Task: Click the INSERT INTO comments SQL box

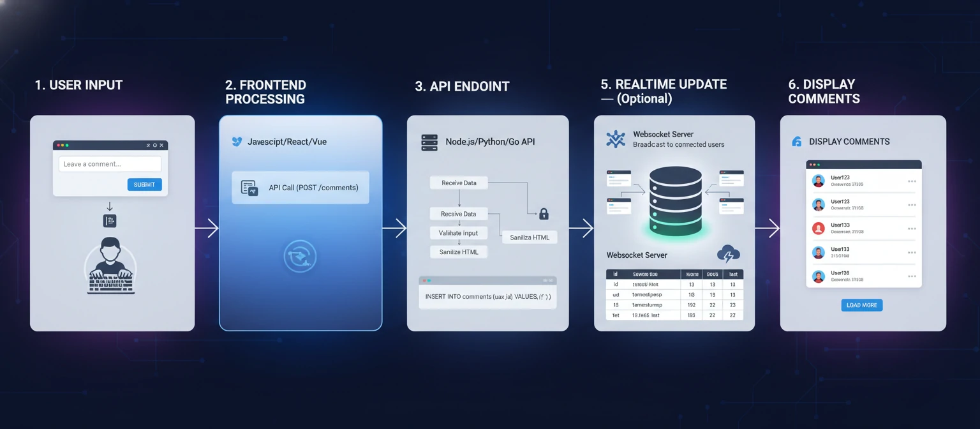Action: pos(487,297)
